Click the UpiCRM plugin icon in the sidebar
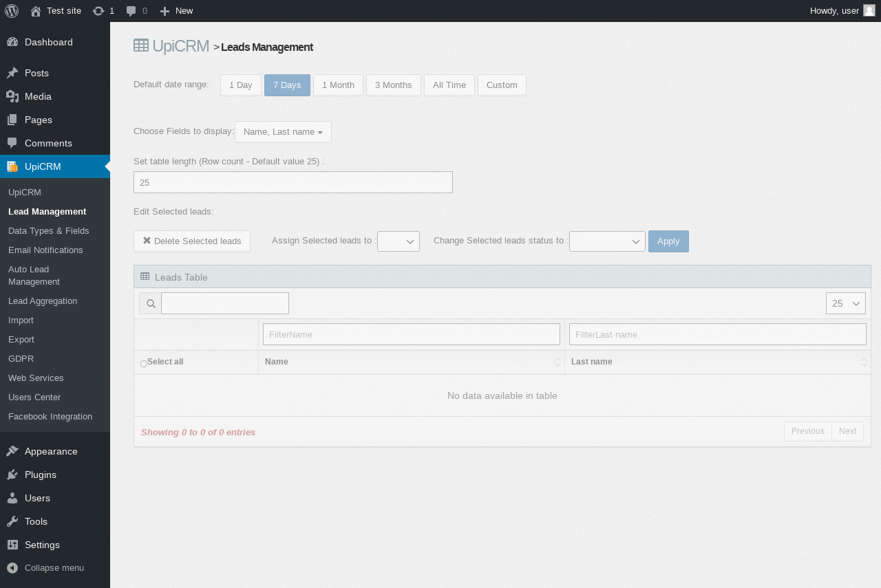 pos(12,166)
